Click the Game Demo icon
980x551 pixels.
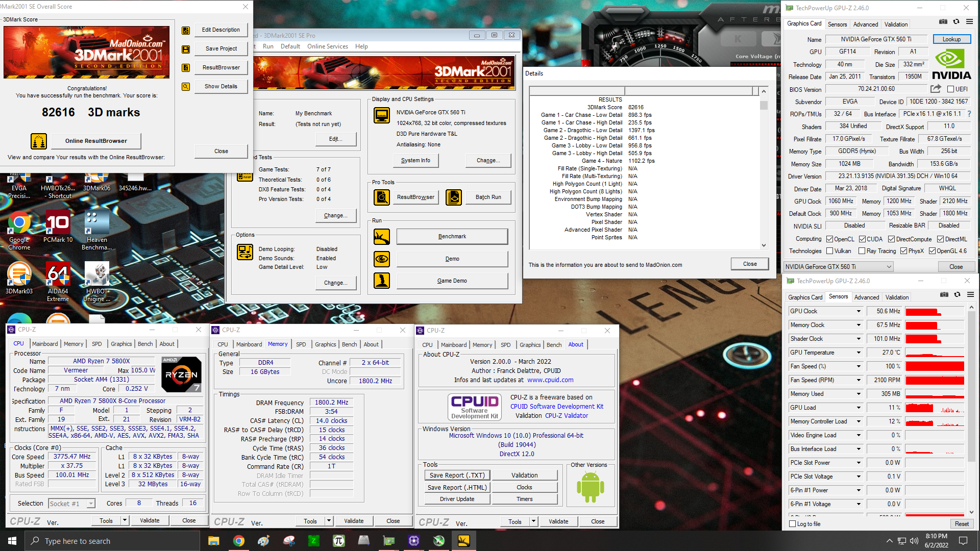(382, 281)
